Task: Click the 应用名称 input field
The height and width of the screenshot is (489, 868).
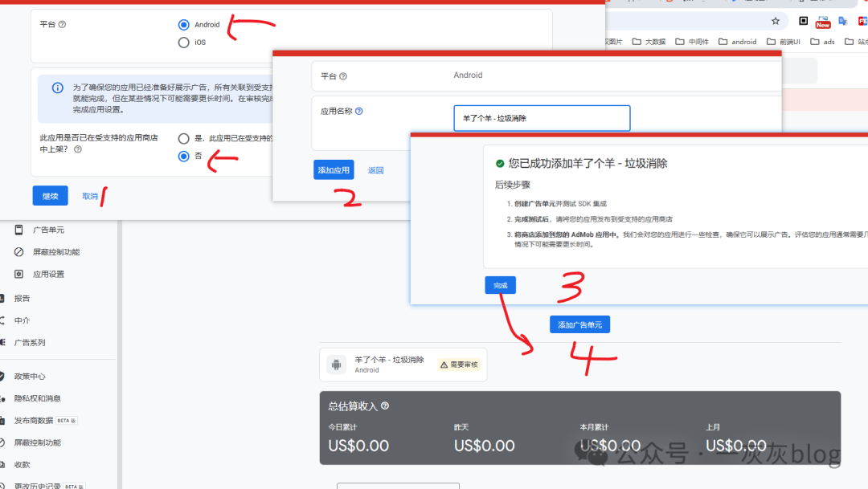Action: [x=542, y=118]
